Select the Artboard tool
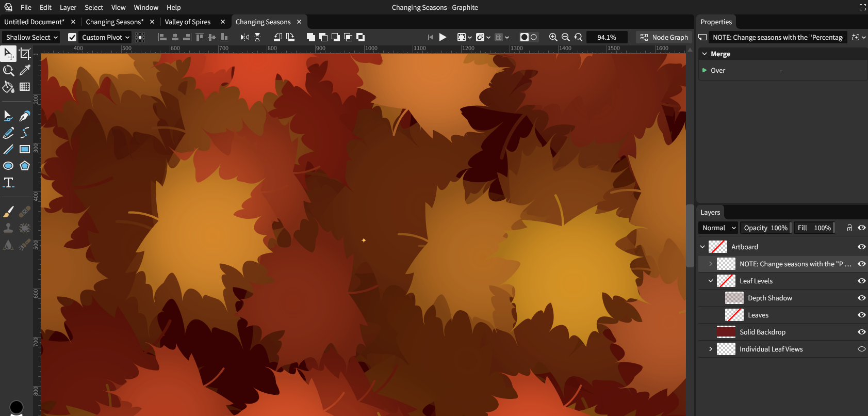Image resolution: width=868 pixels, height=416 pixels. (25, 54)
